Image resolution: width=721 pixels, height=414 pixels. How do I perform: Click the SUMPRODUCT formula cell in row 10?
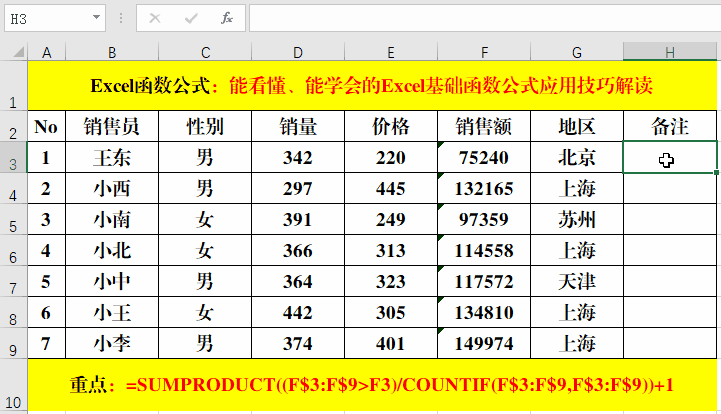372,385
